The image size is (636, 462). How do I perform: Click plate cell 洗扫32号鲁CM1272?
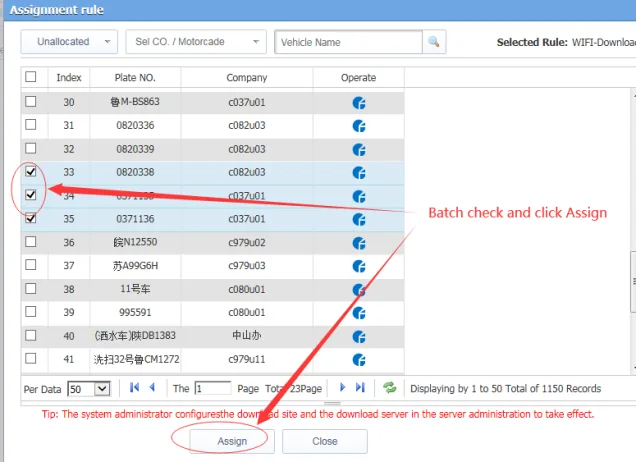click(x=136, y=359)
